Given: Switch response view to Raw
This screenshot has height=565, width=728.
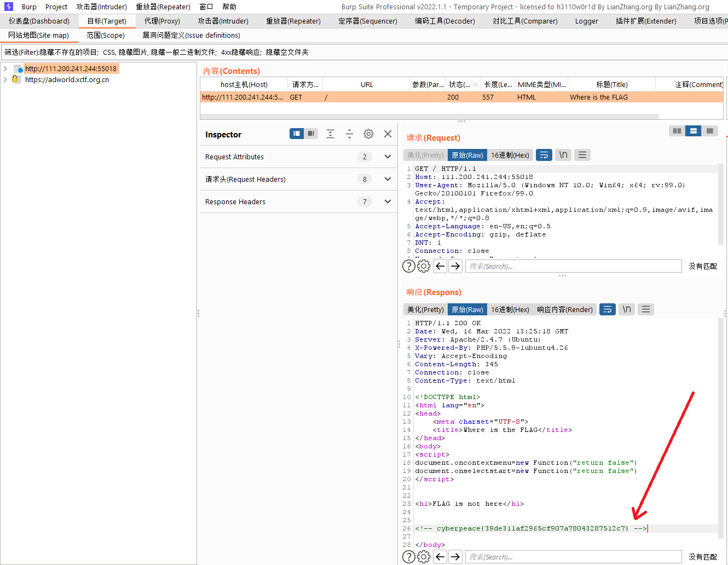Looking at the screenshot, I should (467, 309).
